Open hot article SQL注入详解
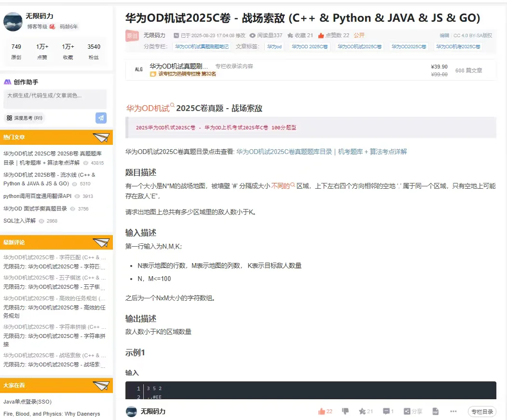The image size is (507, 420). pos(19,221)
